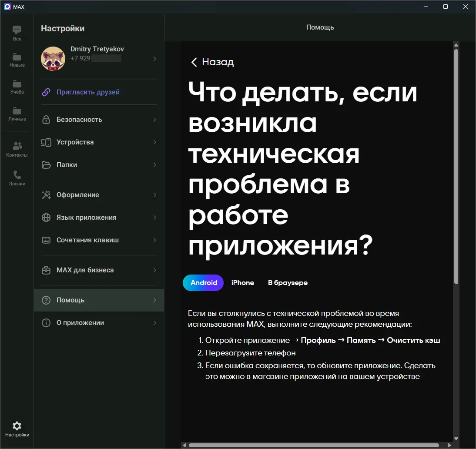The height and width of the screenshot is (449, 476).
Task: Click the Пригласить друзей link
Action: (88, 92)
